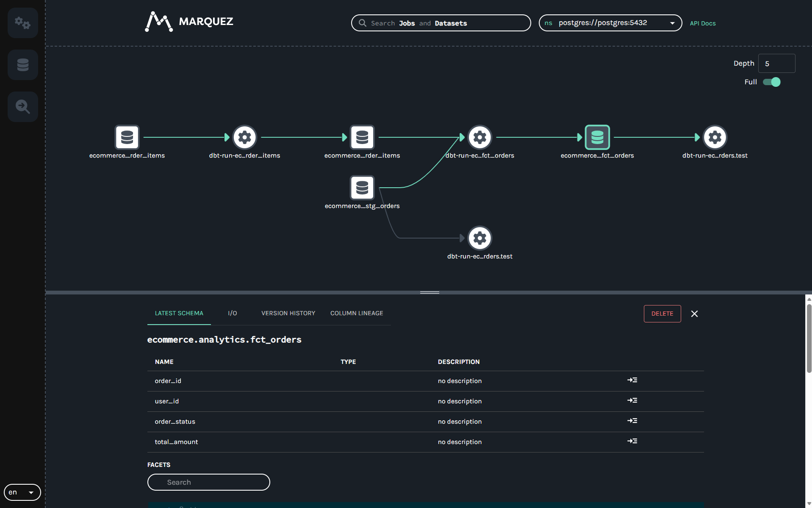Select the leftmost ecommerce…rder_items dataset node
This screenshot has height=508, width=812.
coord(127,137)
